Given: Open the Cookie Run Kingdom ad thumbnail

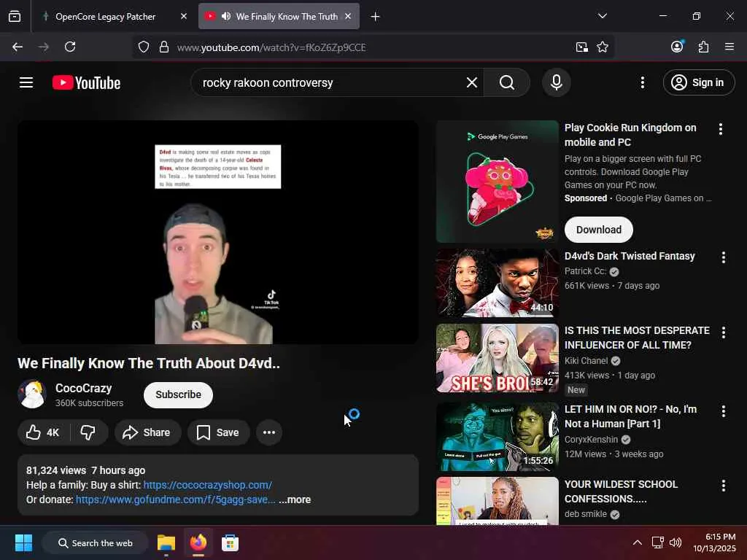Looking at the screenshot, I should click(498, 182).
